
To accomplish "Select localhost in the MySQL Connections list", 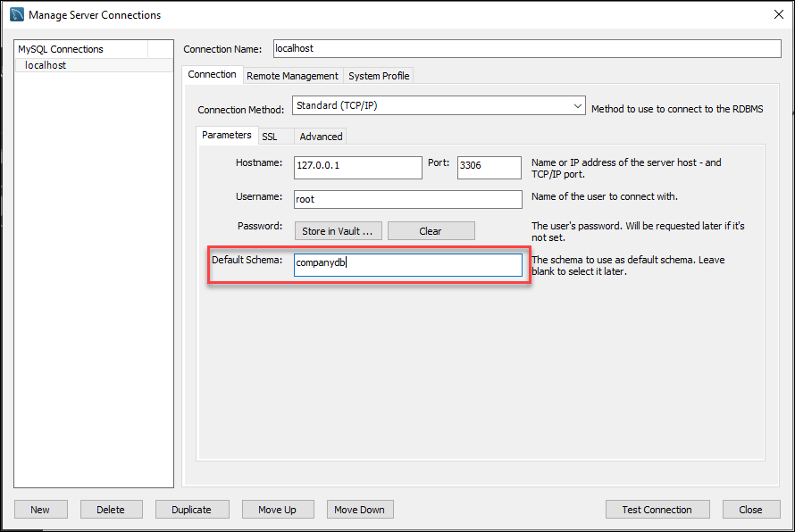I will click(46, 65).
